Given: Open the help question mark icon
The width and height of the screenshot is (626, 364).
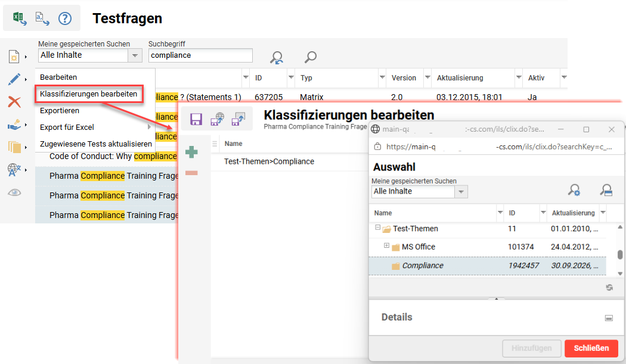Looking at the screenshot, I should click(65, 18).
